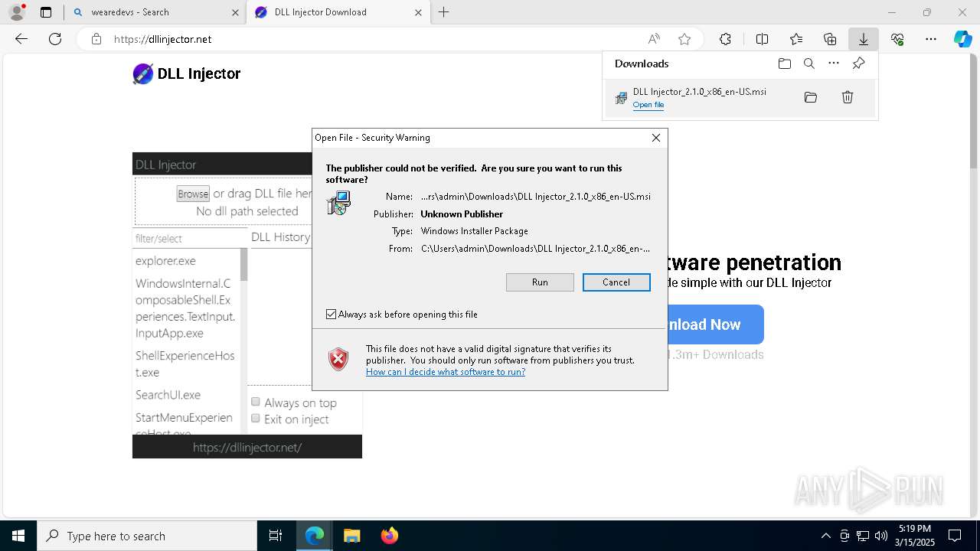
Task: Open the tab actions menu icon
Action: (46, 12)
